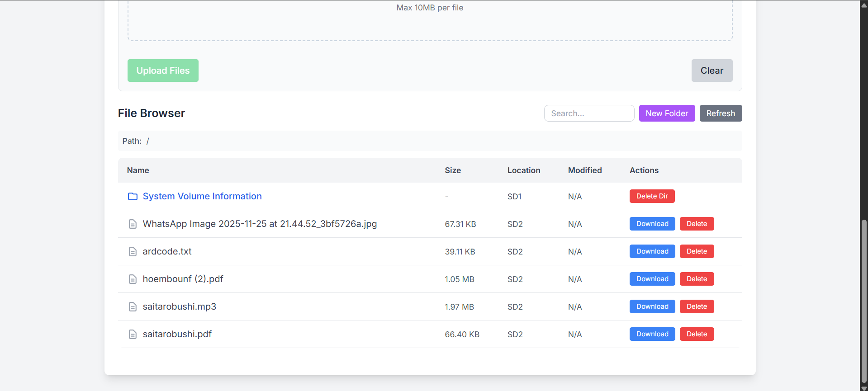Click the WhatsApp Image jpg file icon
Screen dimensions: 868x391
pyautogui.click(x=133, y=224)
